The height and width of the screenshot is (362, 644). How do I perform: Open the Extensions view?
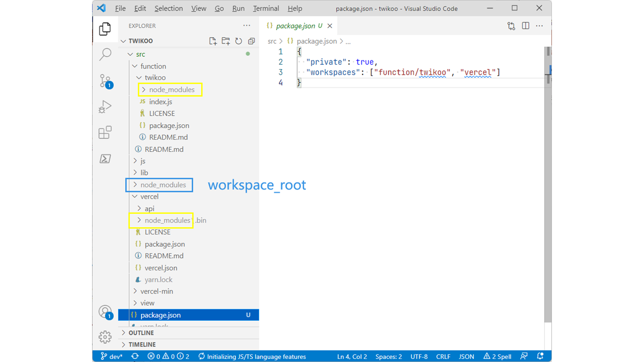[105, 133]
